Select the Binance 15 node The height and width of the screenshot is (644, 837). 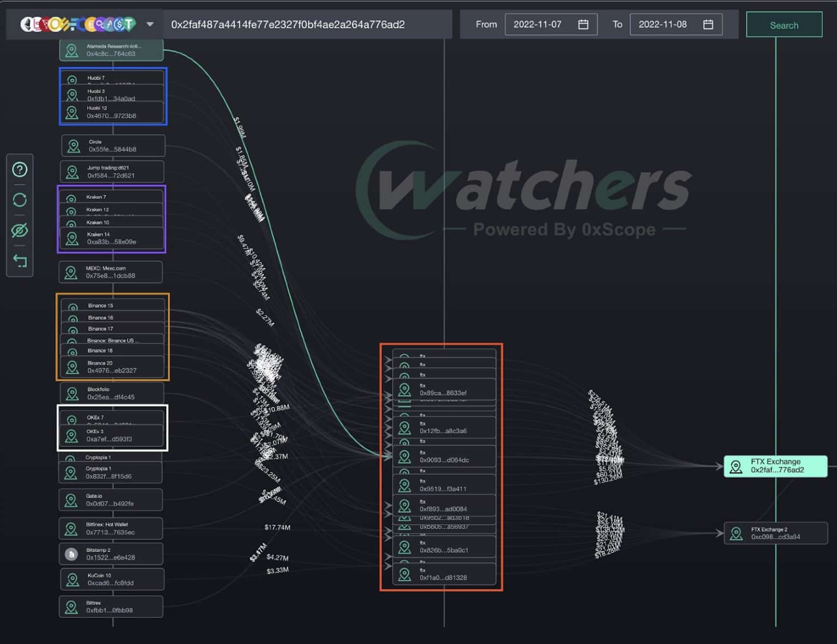tap(112, 305)
